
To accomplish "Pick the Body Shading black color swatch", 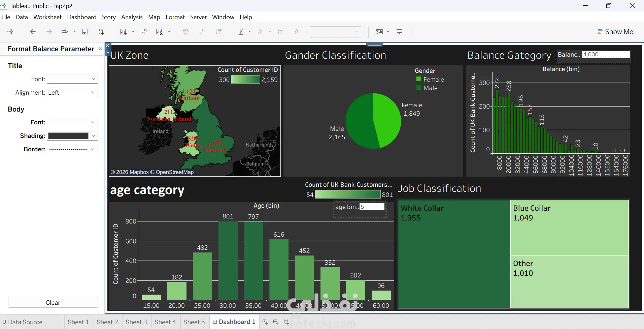I will click(x=68, y=136).
